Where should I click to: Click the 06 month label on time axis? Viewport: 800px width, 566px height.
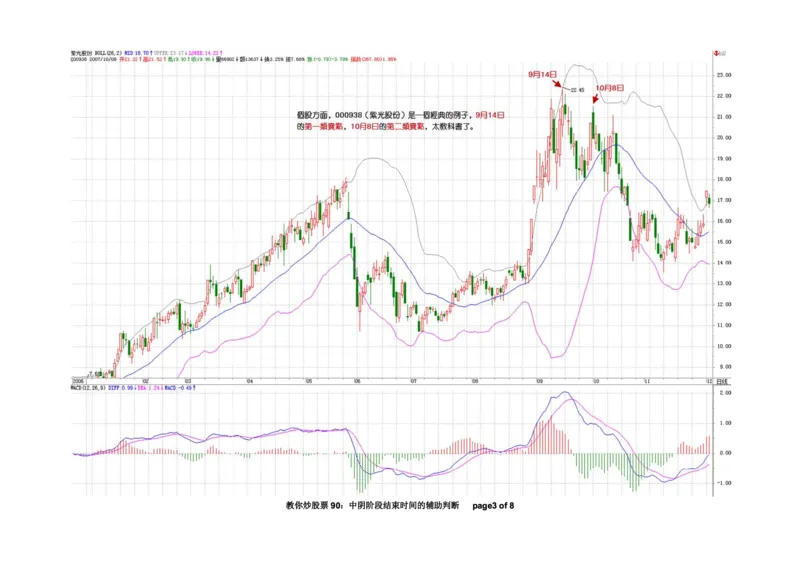pos(356,381)
